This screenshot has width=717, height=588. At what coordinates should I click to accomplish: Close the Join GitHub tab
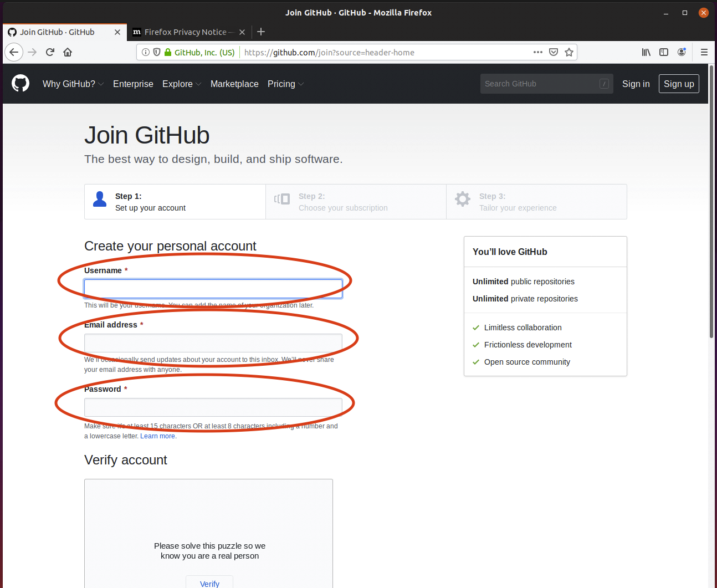click(x=117, y=32)
